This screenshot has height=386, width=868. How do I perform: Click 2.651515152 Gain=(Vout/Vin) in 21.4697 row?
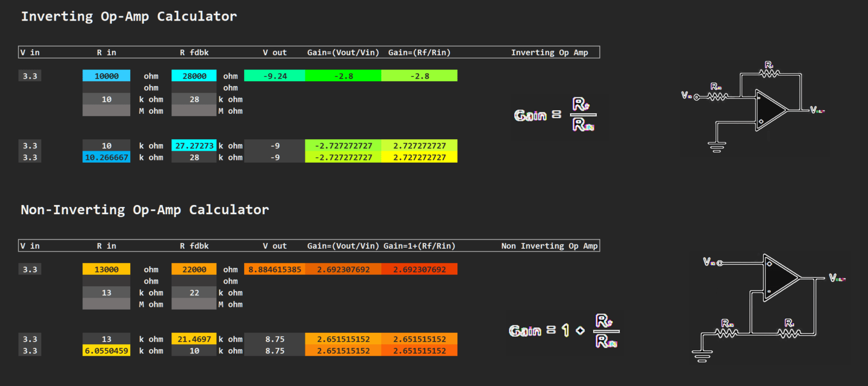click(343, 339)
